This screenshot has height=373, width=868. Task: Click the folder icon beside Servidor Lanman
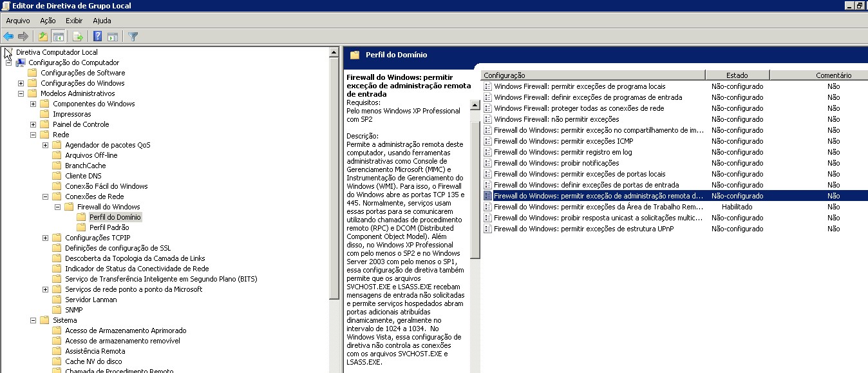click(x=57, y=300)
